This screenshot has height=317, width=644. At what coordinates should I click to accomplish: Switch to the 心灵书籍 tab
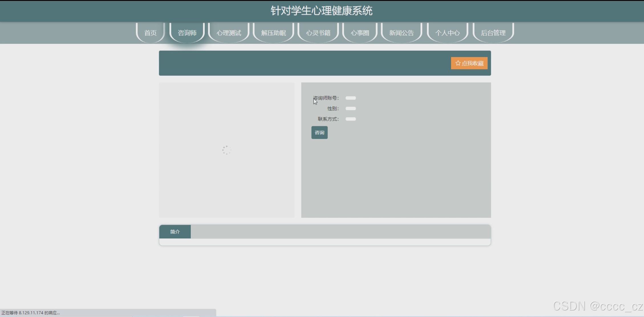pos(318,33)
